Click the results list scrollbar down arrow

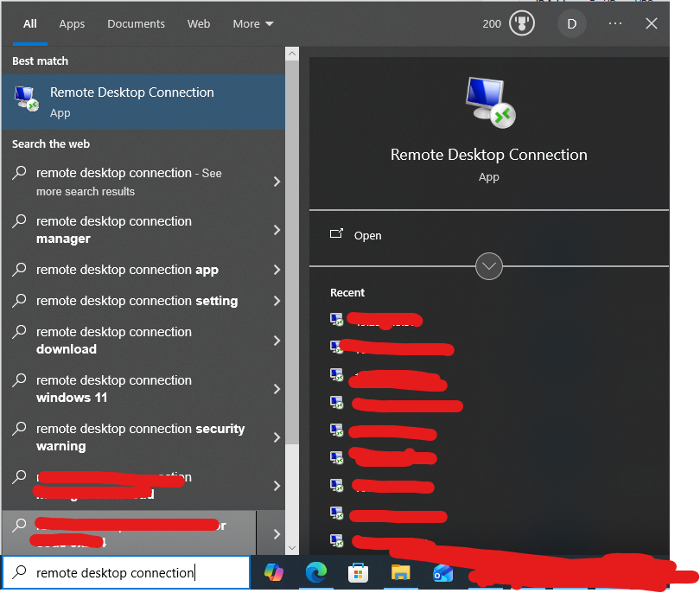coord(292,548)
